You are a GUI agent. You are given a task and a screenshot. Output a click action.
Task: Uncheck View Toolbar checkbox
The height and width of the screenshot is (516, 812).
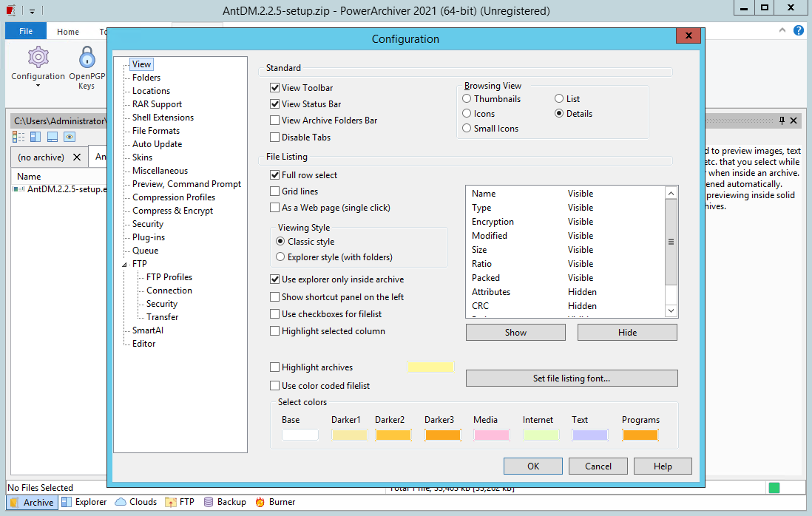pyautogui.click(x=274, y=88)
